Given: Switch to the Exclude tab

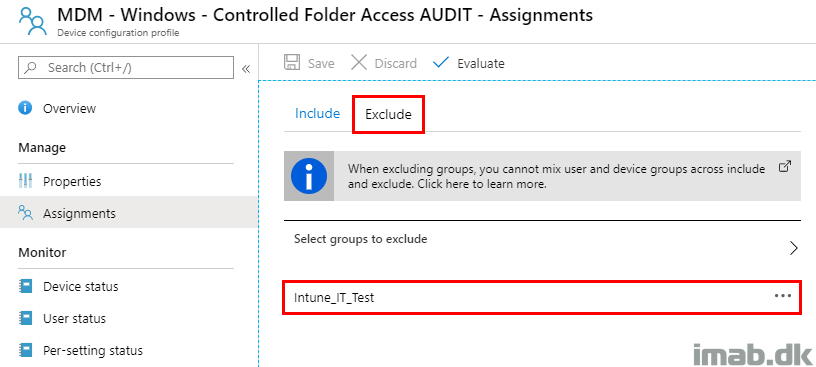Looking at the screenshot, I should 388,114.
